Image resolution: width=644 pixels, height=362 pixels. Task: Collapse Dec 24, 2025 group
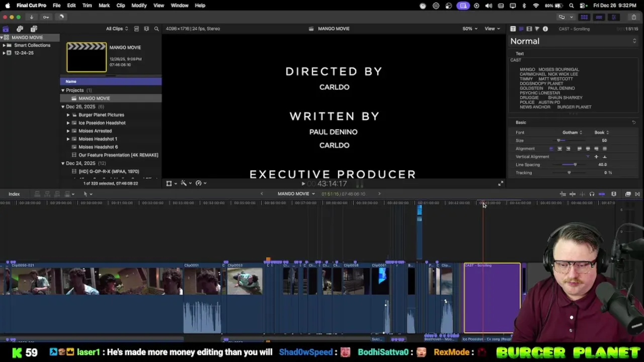tap(63, 163)
